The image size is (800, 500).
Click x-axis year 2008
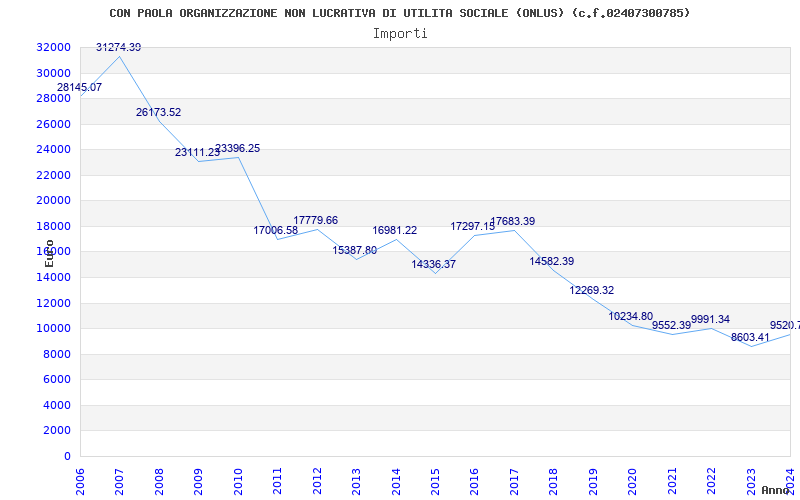coord(159,481)
